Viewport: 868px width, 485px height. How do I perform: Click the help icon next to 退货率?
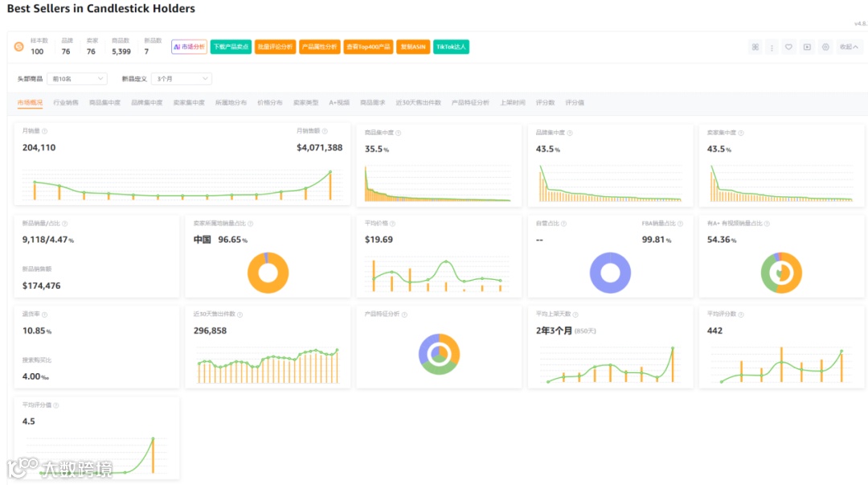[45, 314]
